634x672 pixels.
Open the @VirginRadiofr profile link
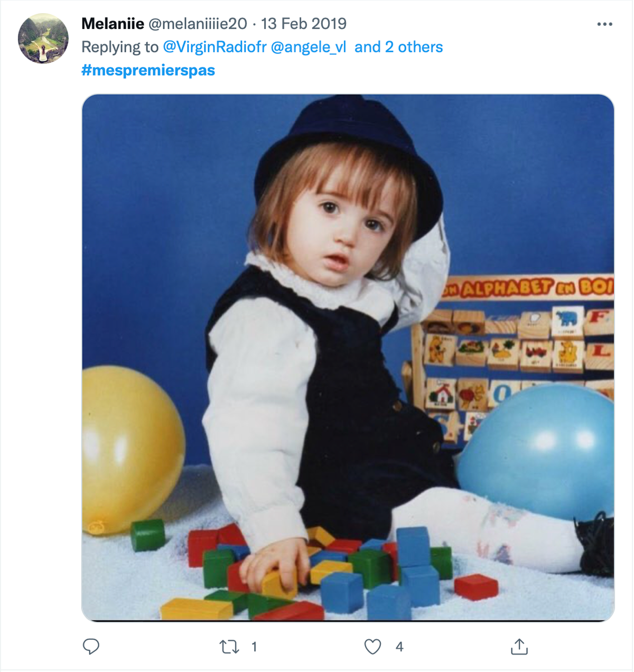pos(215,47)
